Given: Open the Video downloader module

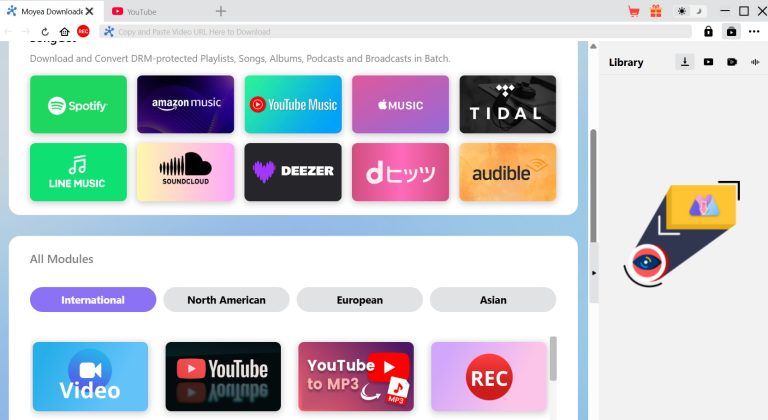Looking at the screenshot, I should 90,376.
